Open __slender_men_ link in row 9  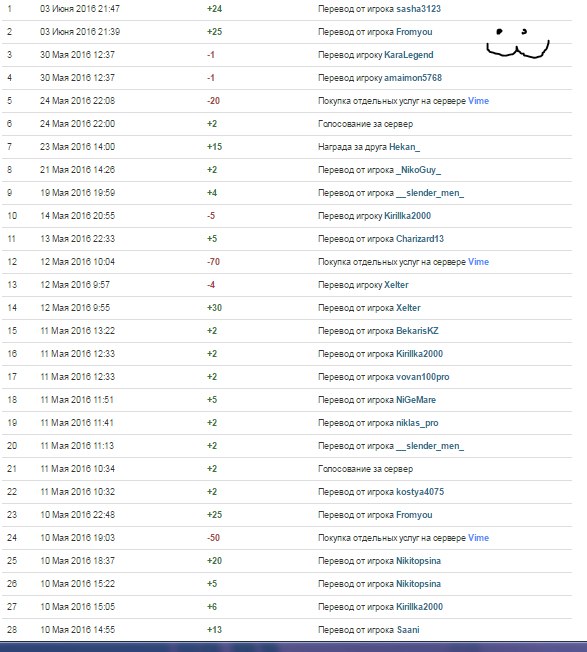pyautogui.click(x=430, y=193)
